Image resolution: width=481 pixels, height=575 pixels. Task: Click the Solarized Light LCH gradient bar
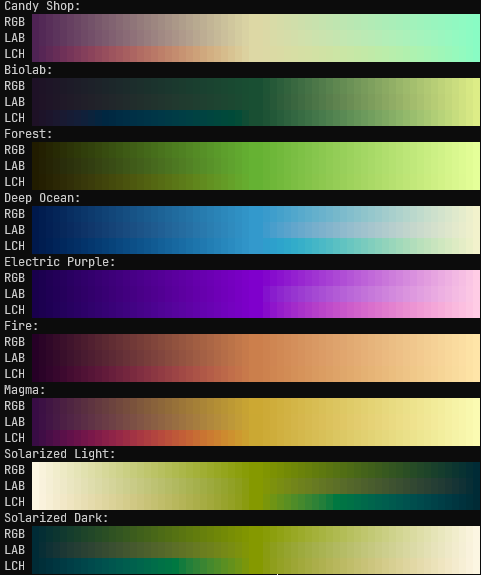point(256,502)
